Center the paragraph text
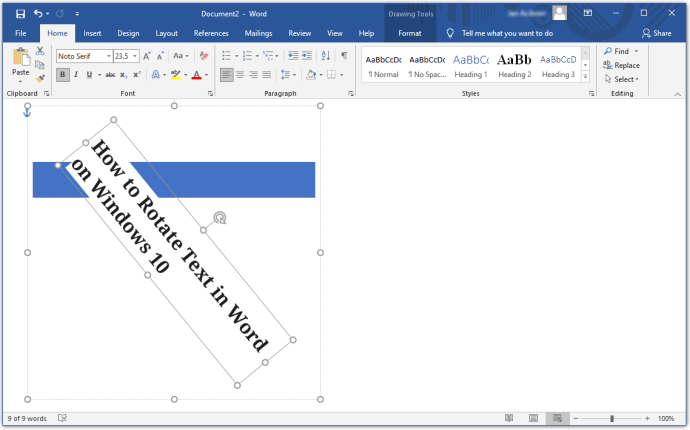Screen dimensions: 690x430 pos(240,75)
